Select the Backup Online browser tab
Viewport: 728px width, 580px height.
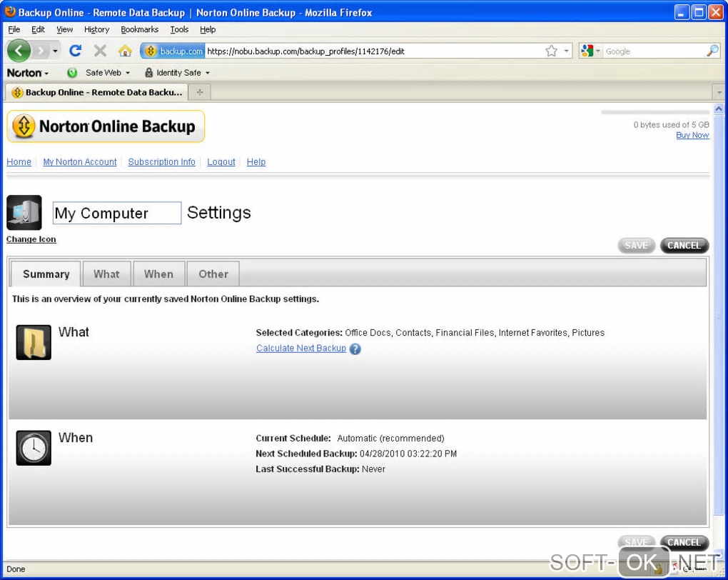[x=96, y=92]
